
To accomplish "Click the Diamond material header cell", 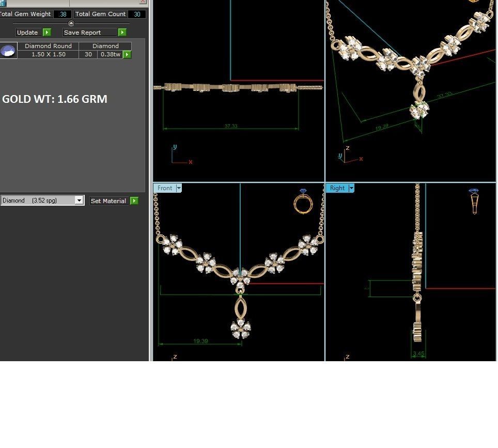I will click(105, 46).
